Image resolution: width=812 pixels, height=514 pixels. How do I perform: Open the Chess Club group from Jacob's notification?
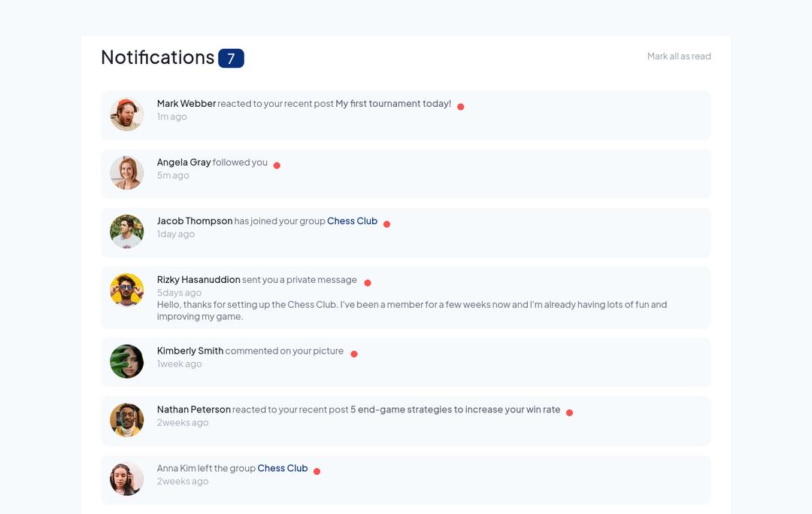pos(352,221)
